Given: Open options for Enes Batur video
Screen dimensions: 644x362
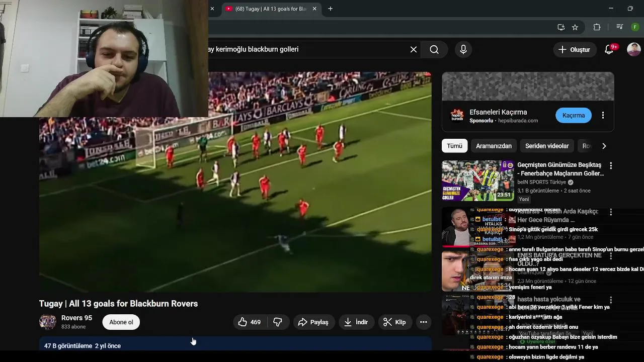Looking at the screenshot, I should click(610, 256).
